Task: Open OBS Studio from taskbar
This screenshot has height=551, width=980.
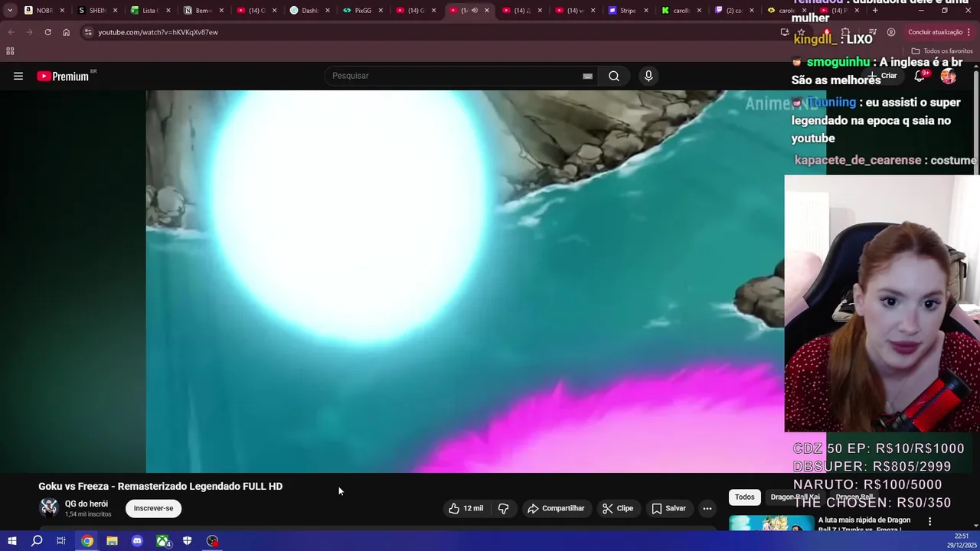Action: pos(212,541)
